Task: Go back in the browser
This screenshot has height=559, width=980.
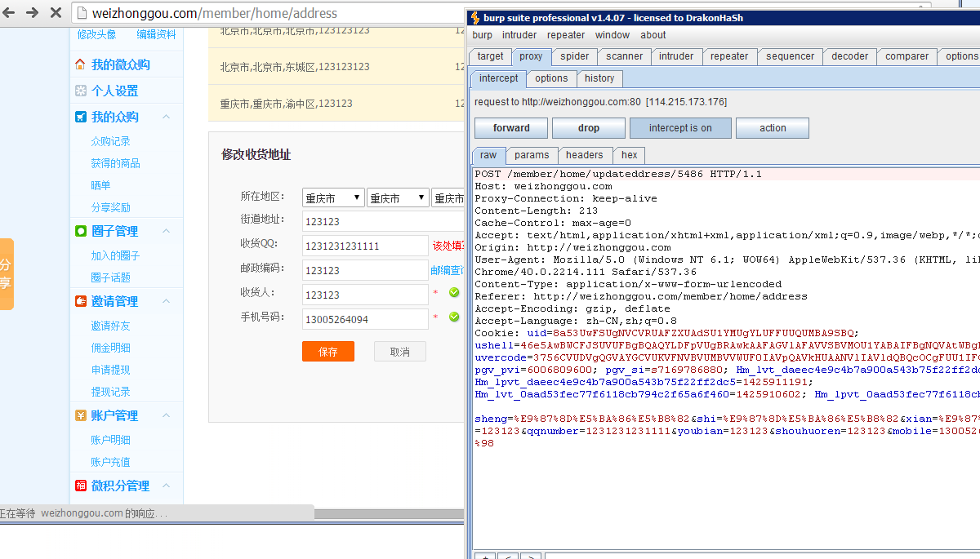Action: point(10,13)
